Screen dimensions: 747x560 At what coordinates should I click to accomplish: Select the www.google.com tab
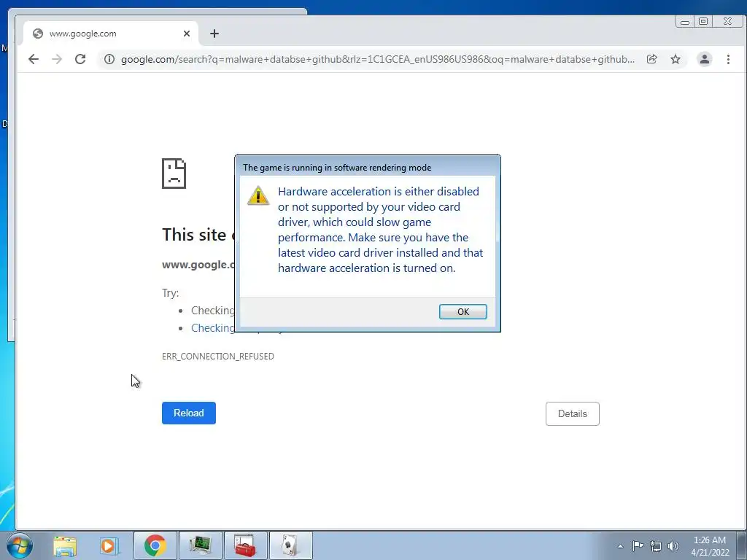coord(112,34)
